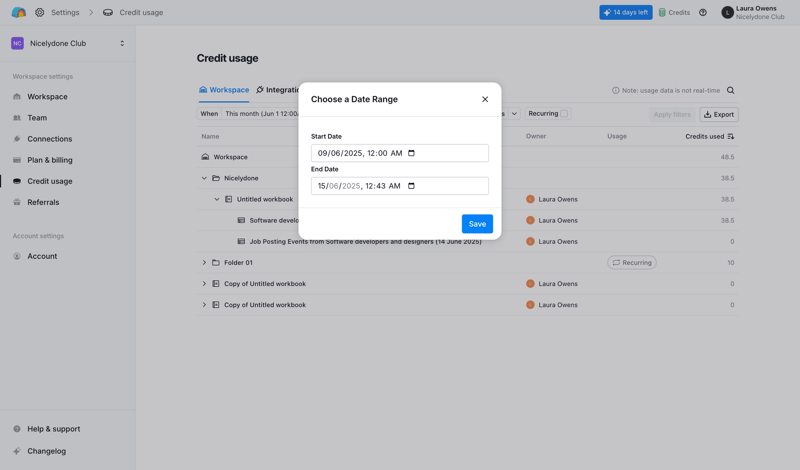
Task: Open Referrals in sidebar
Action: [43, 202]
